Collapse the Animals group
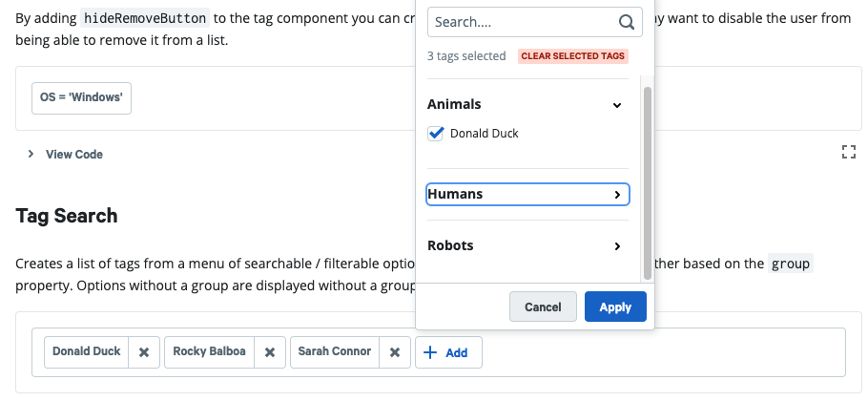The width and height of the screenshot is (868, 402). click(617, 105)
